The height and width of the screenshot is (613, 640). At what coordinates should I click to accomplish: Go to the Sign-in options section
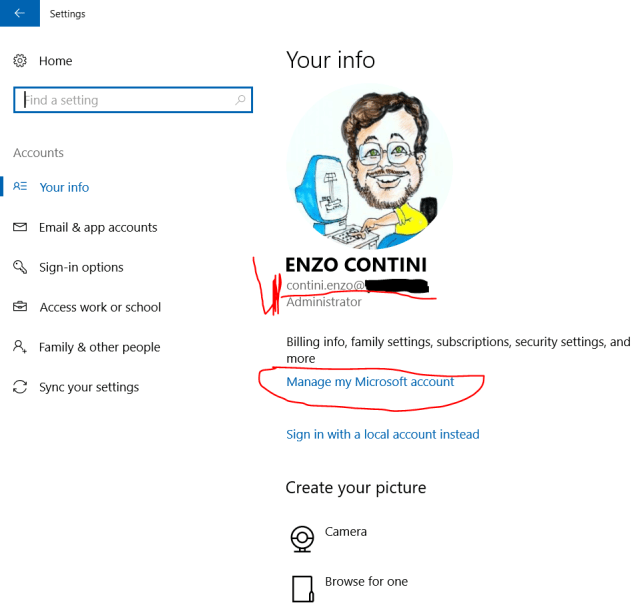point(81,267)
